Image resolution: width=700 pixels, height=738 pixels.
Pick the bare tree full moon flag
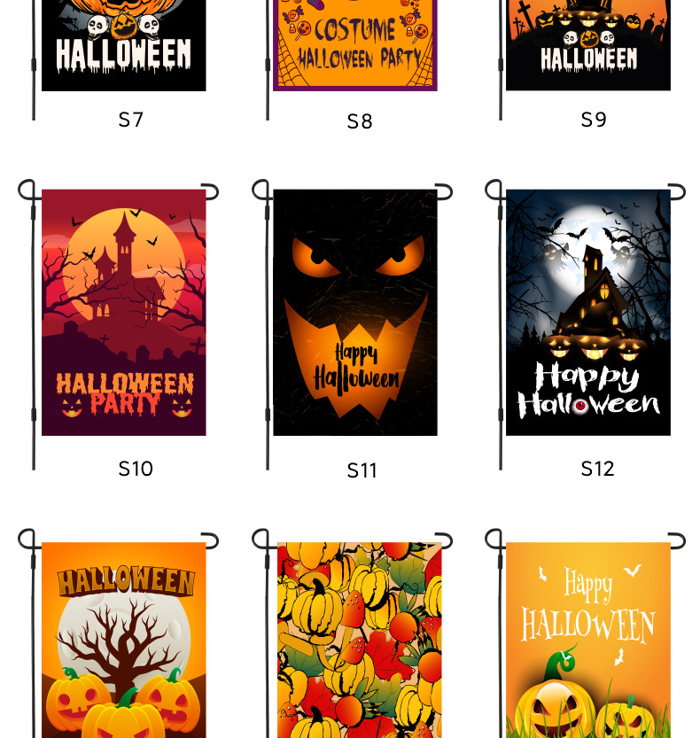coord(124,640)
